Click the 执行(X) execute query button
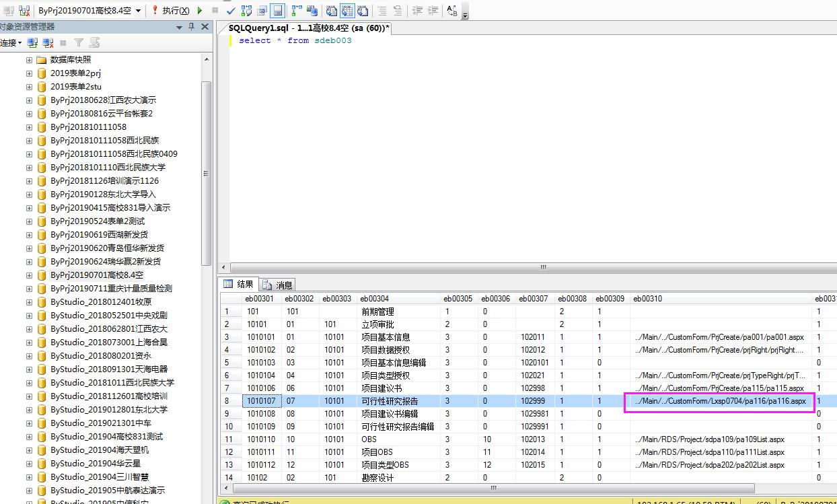The height and width of the screenshot is (504, 837). (170, 11)
